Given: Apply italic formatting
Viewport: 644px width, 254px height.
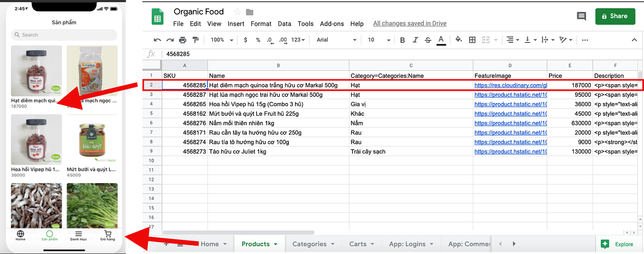Looking at the screenshot, I should click(x=415, y=40).
